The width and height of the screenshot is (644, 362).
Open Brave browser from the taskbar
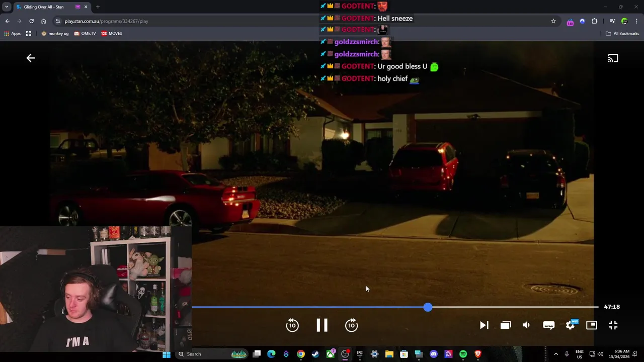pos(478,354)
